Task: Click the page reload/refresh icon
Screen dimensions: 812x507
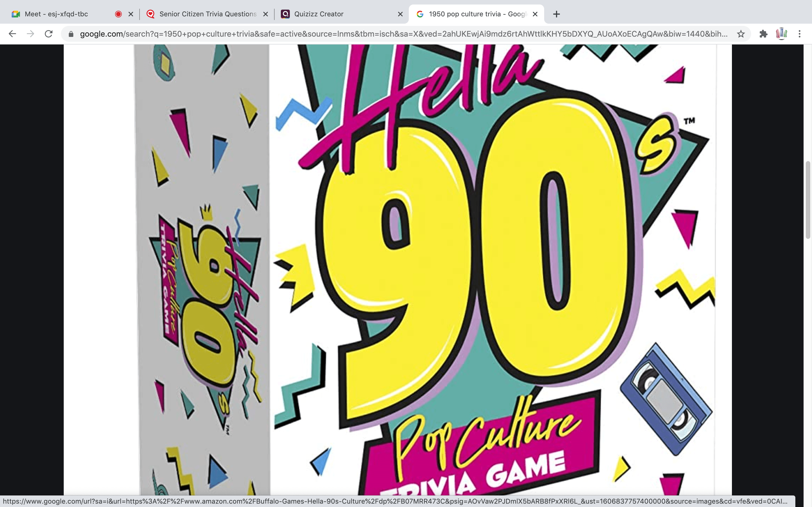Action: click(50, 33)
